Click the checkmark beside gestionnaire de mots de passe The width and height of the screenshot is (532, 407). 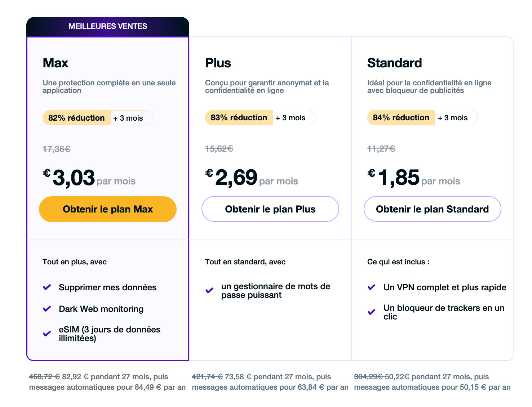(209, 290)
